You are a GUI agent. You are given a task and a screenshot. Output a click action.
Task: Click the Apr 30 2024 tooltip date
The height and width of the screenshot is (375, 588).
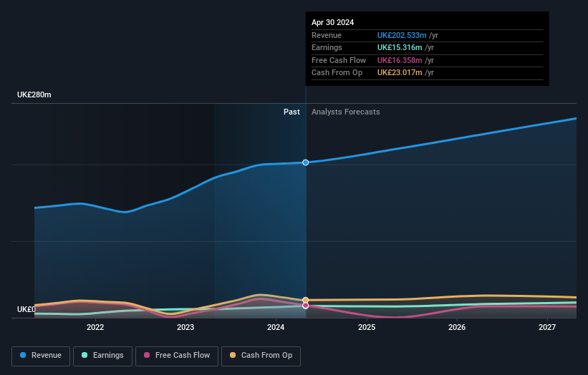click(x=332, y=22)
